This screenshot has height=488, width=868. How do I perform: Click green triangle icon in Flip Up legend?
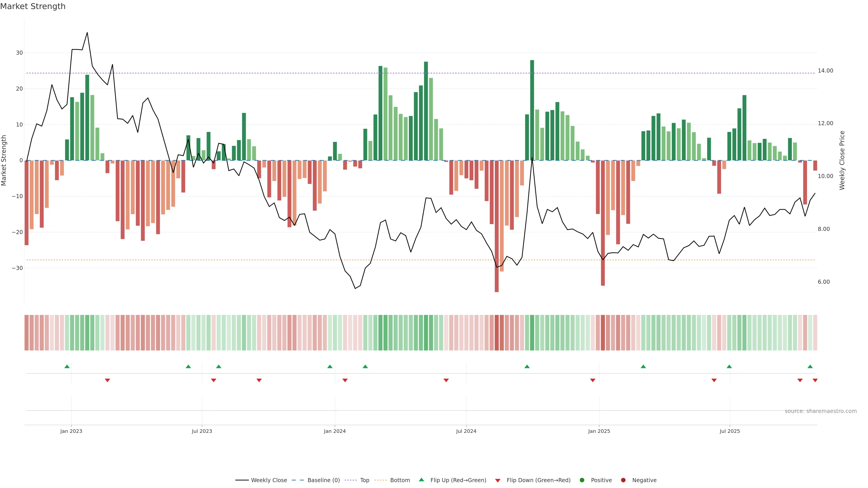pos(421,480)
